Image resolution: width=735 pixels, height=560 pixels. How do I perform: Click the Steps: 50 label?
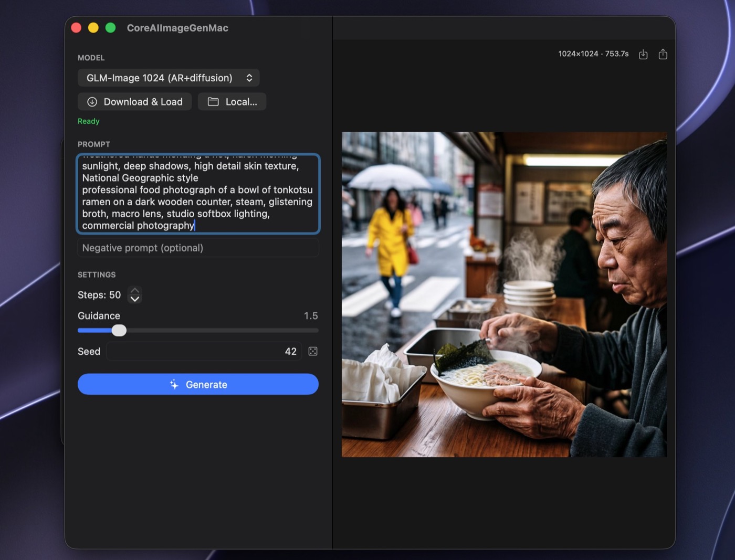pos(99,295)
